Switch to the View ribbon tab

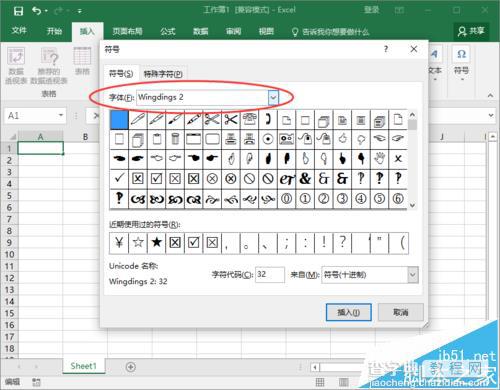click(266, 31)
